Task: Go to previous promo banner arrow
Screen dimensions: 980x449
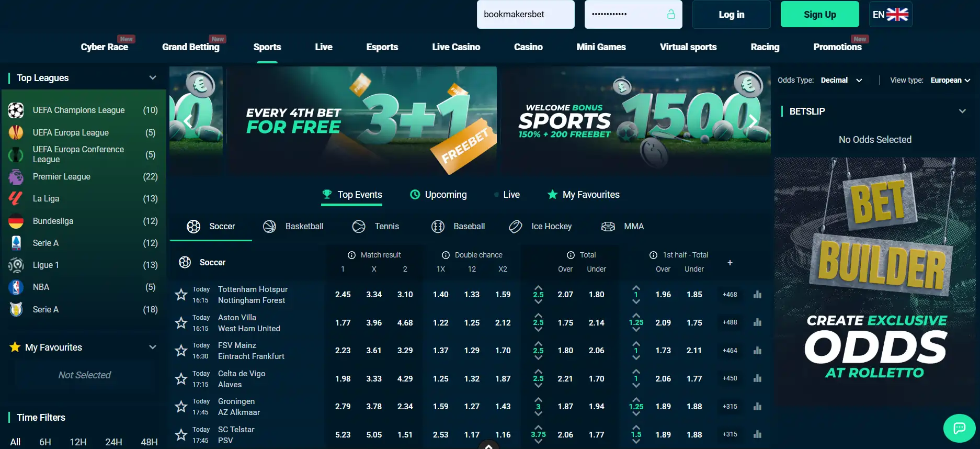Action: pyautogui.click(x=188, y=121)
